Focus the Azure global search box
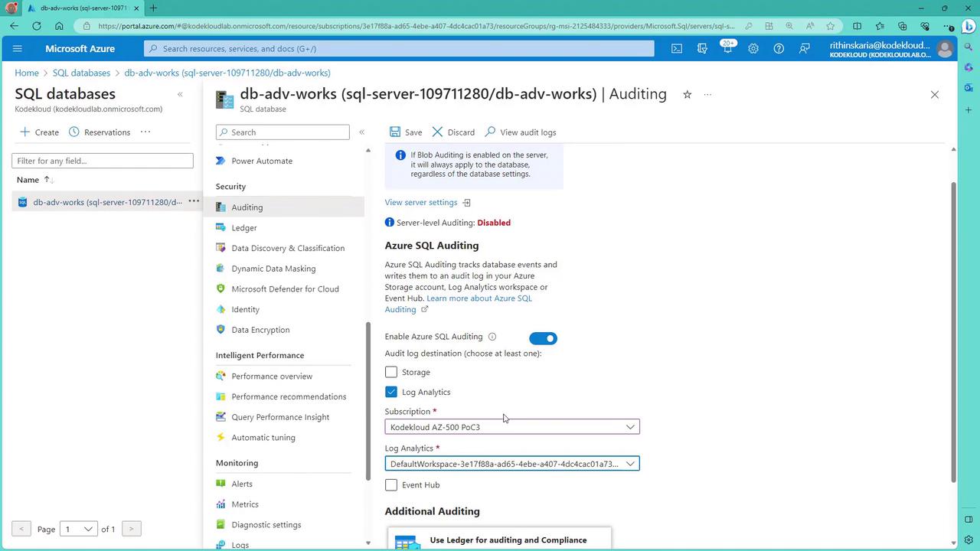 [399, 49]
